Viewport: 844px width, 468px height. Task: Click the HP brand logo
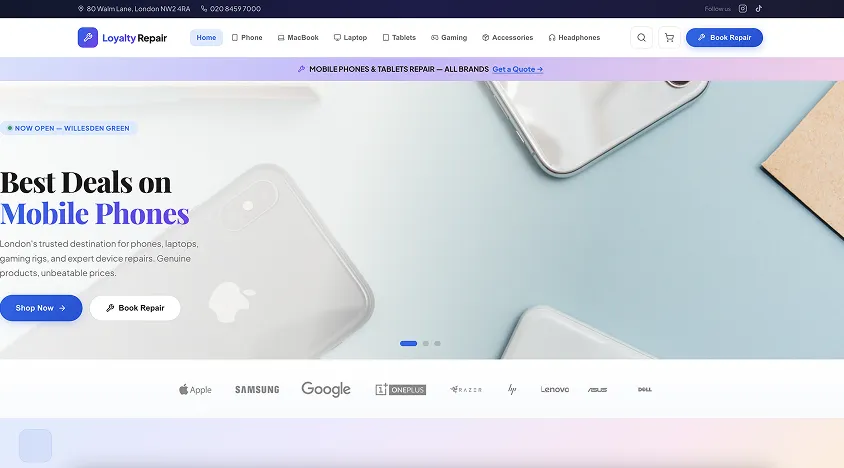pyautogui.click(x=512, y=389)
